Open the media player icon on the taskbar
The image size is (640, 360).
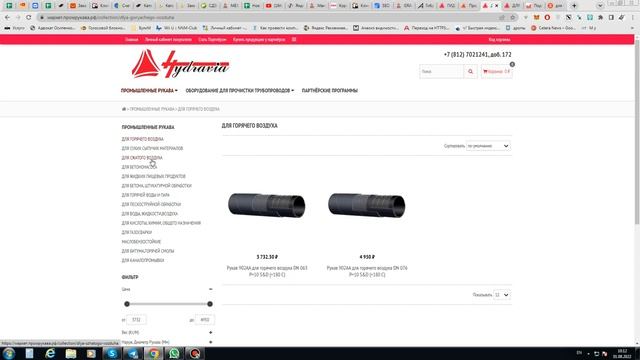(91, 353)
